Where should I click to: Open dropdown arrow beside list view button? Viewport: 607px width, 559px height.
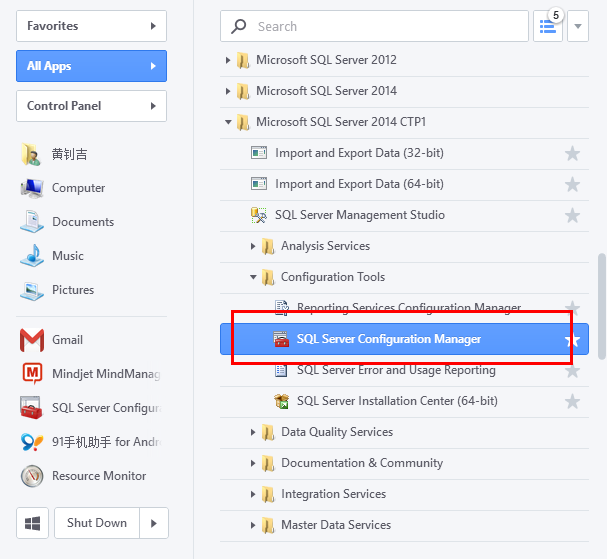pyautogui.click(x=578, y=26)
